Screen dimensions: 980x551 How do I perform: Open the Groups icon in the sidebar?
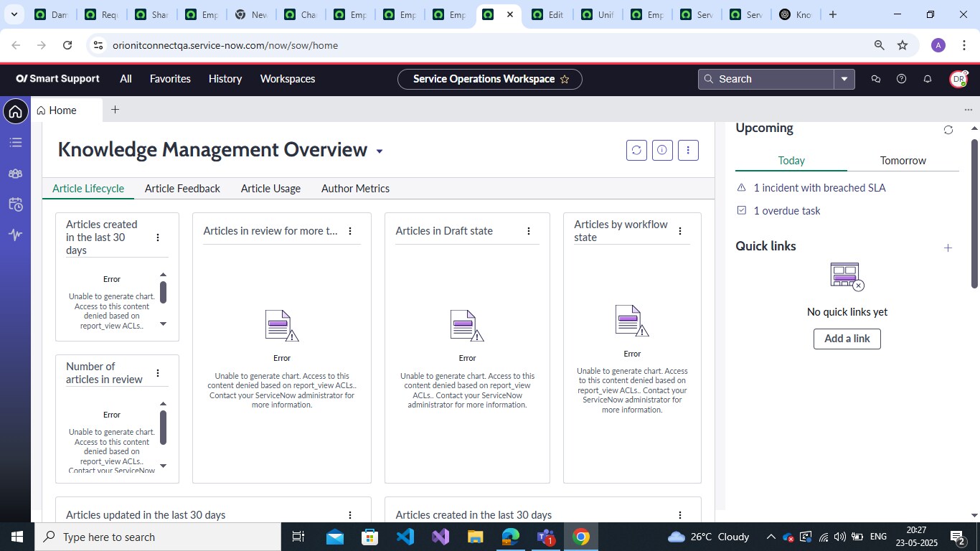(15, 172)
